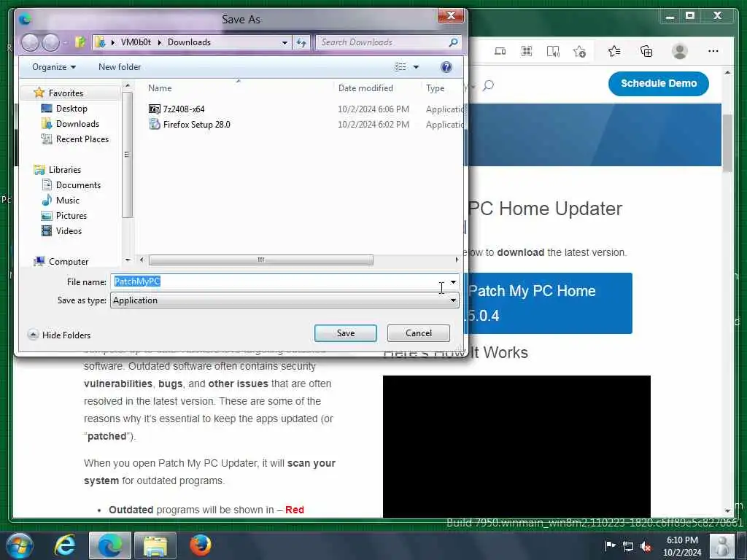The height and width of the screenshot is (560, 747).
Task: Refresh the Downloads folder path
Action: (301, 42)
